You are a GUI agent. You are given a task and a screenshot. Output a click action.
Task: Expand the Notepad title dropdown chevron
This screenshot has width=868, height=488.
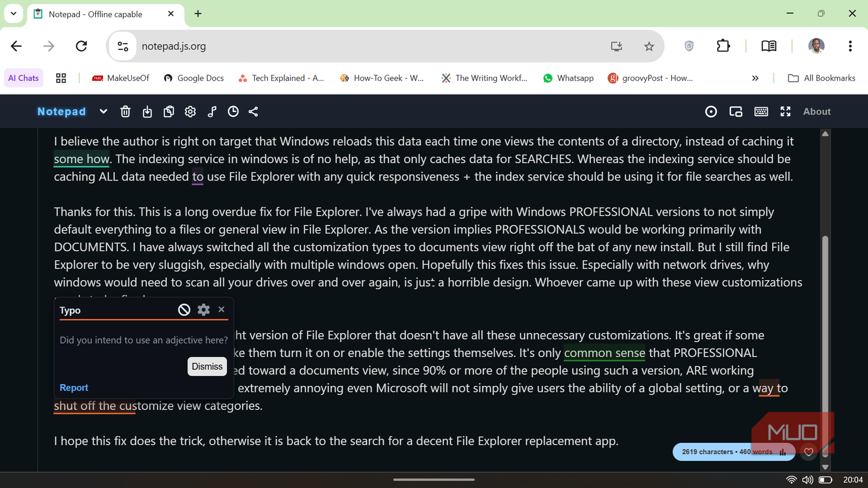103,111
